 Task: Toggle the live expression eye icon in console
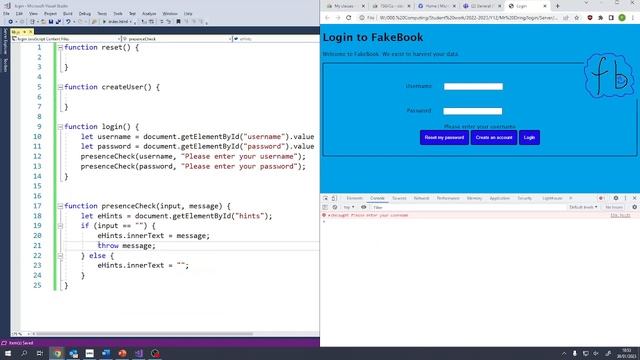coord(363,207)
